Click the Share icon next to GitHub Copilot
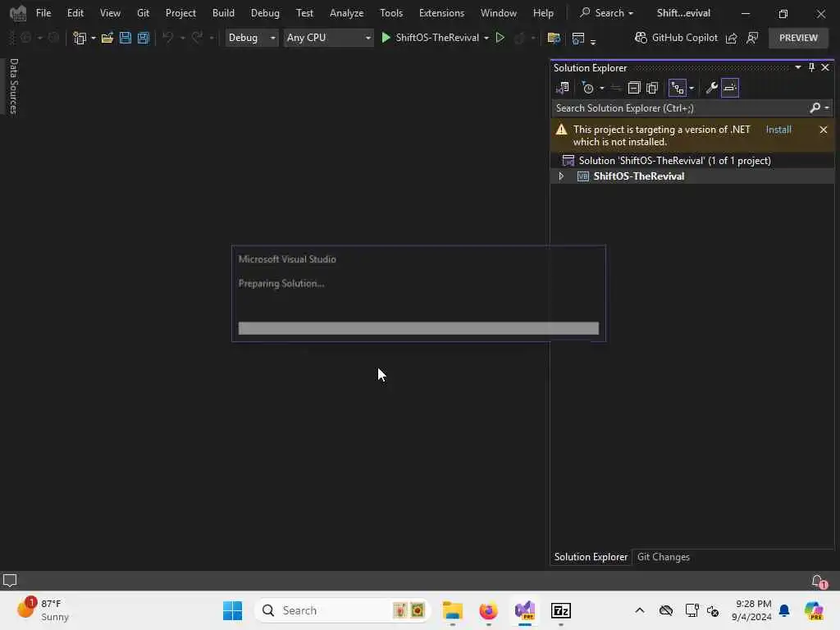The image size is (840, 630). coord(731,38)
